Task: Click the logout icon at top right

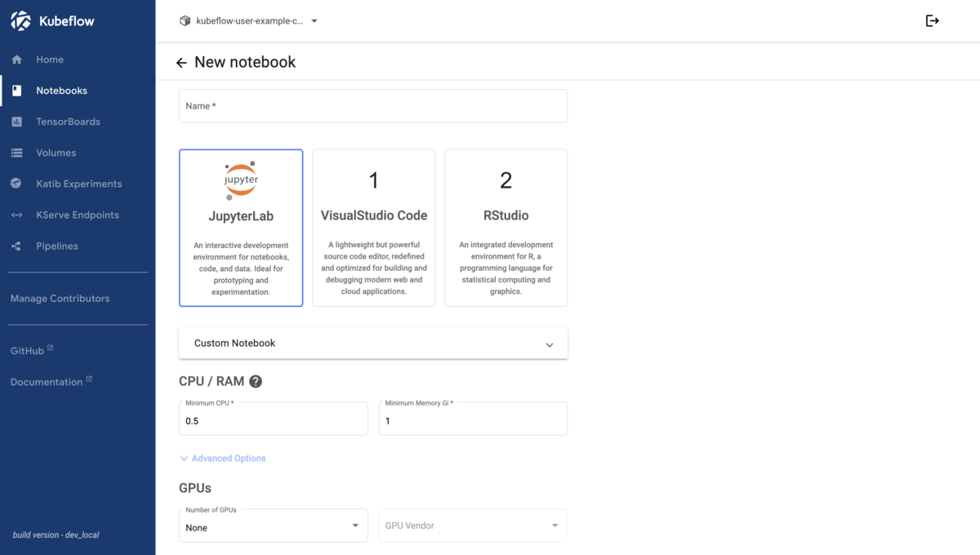Action: pos(932,20)
